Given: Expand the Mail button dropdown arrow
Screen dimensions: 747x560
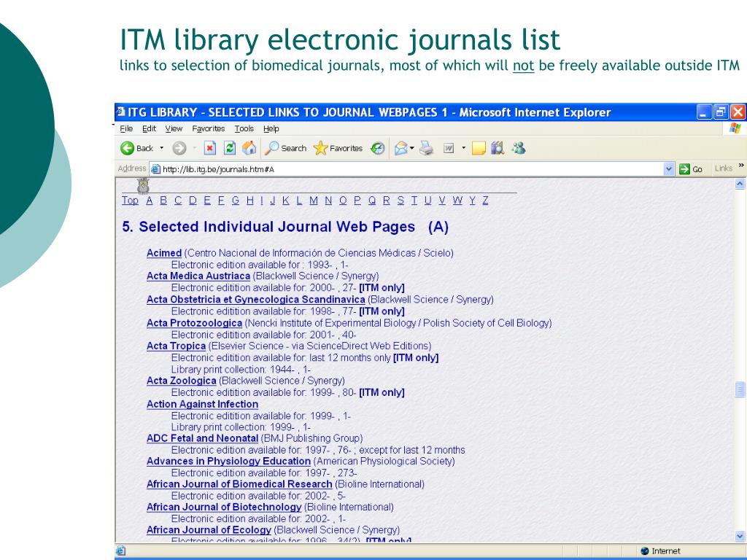Looking at the screenshot, I should coord(412,148).
